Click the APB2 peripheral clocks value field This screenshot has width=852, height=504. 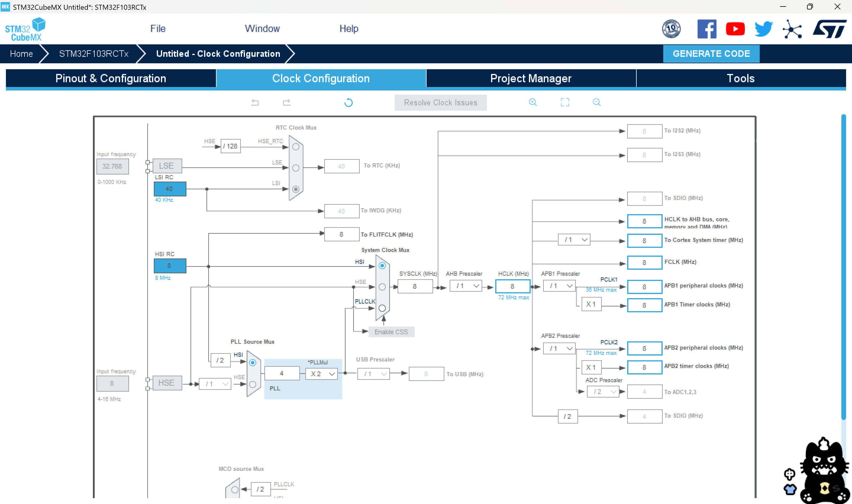pyautogui.click(x=644, y=348)
